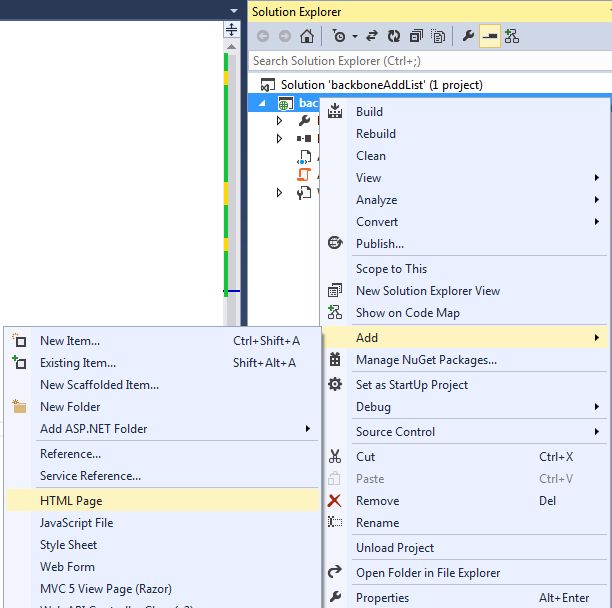Click the Code Map toolbar icon
Image resolution: width=612 pixels, height=608 pixels.
(512, 36)
